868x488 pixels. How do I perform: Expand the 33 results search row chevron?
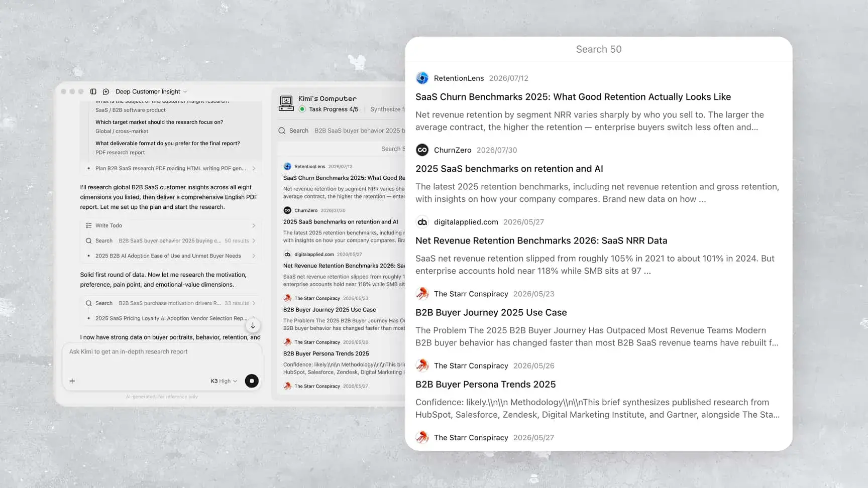coord(254,303)
